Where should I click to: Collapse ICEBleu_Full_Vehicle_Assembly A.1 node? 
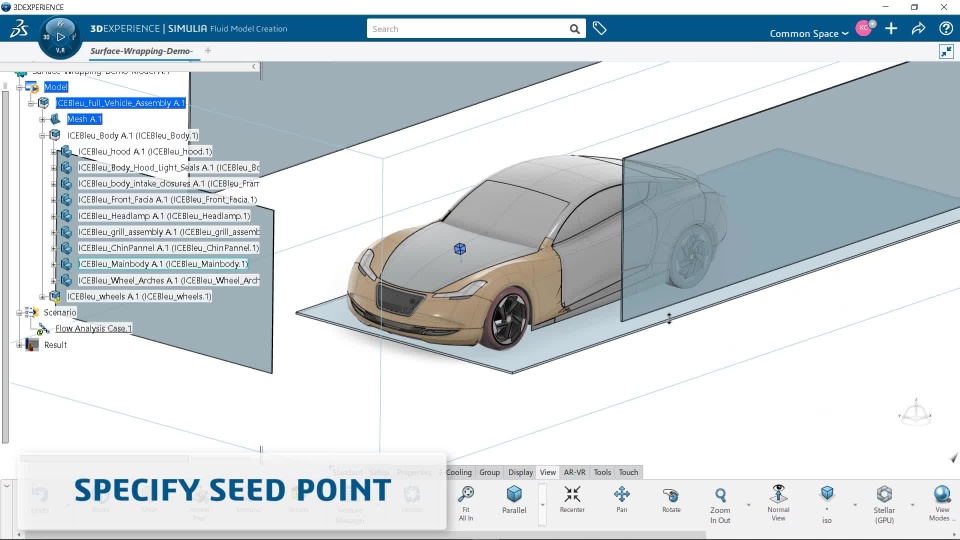click(31, 103)
